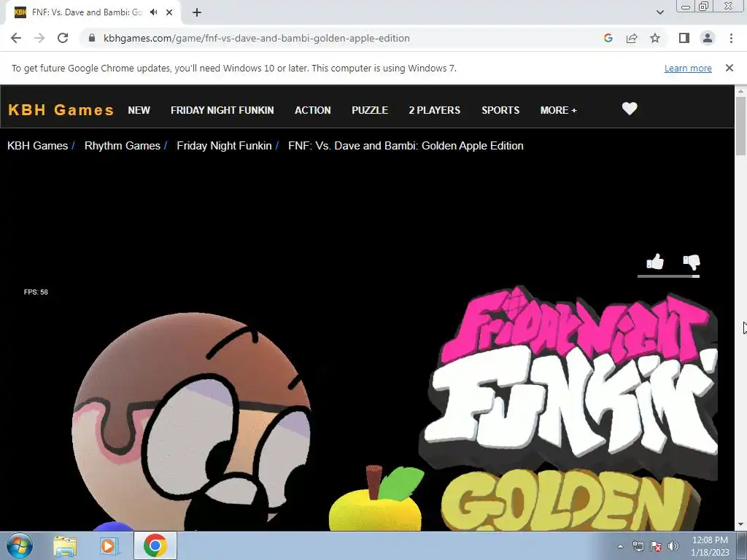Viewport: 747px width, 560px height.
Task: Click the rating bar under the thumbs
Action: tap(668, 276)
